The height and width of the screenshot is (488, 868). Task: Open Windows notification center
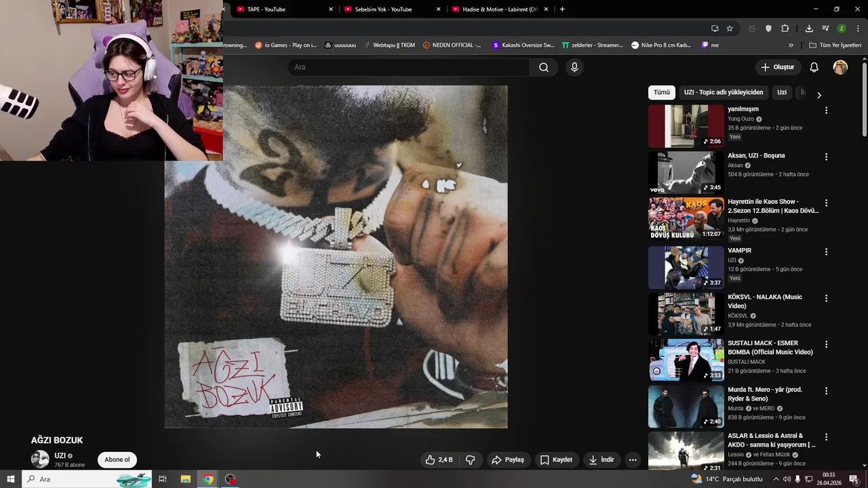pyautogui.click(x=854, y=479)
